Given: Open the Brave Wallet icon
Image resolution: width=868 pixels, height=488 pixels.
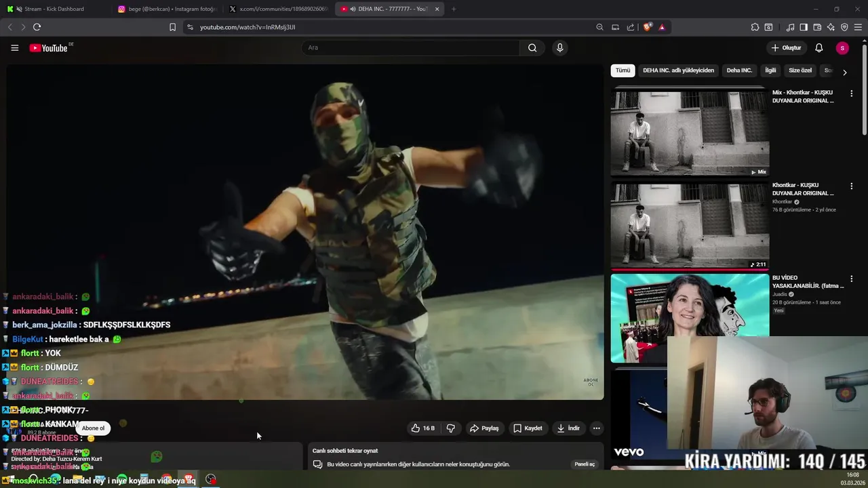Looking at the screenshot, I should tap(817, 27).
